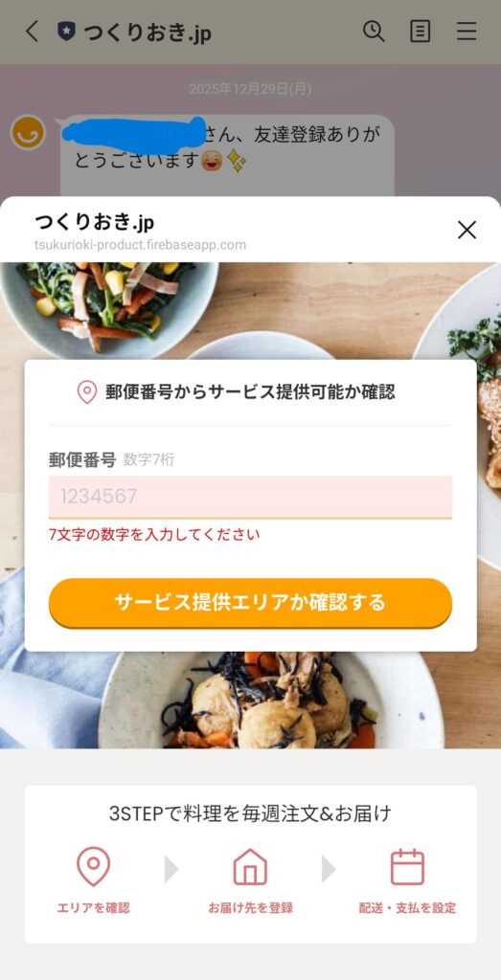The height and width of the screenshot is (980, 501).
Task: Select the エリアを確認 step label
Action: (x=93, y=908)
